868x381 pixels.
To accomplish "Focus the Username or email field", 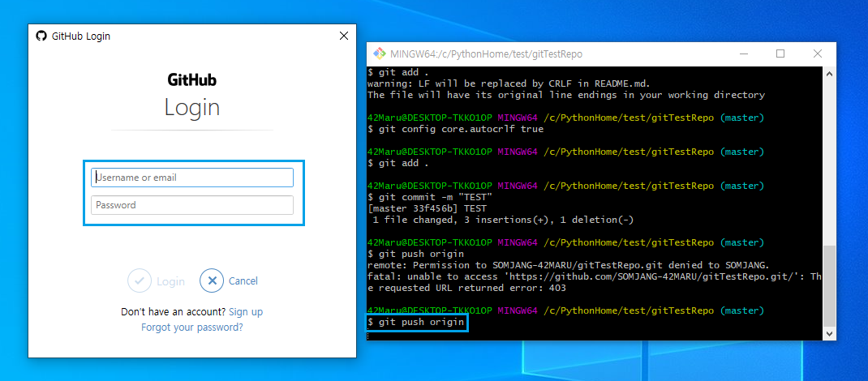I will (x=192, y=178).
